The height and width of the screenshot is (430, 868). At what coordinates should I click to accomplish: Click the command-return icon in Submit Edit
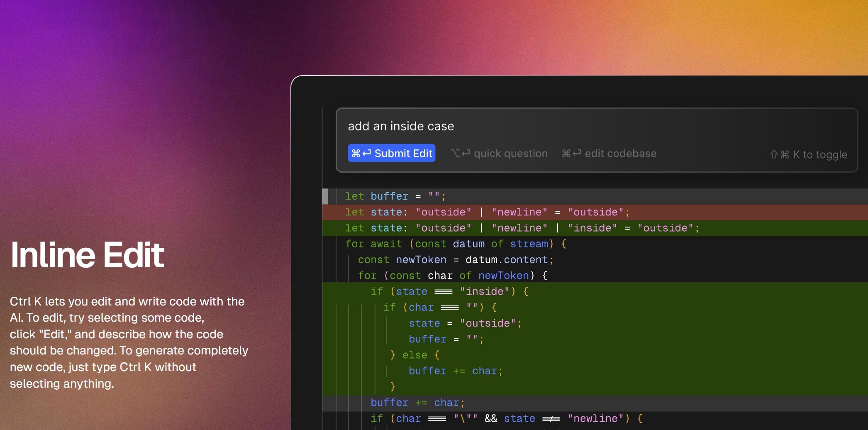click(x=361, y=154)
